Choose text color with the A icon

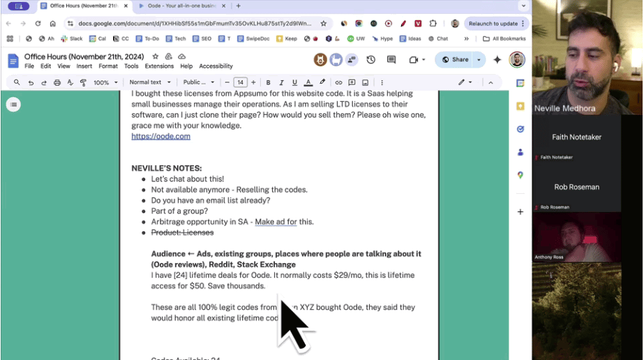tap(308, 82)
